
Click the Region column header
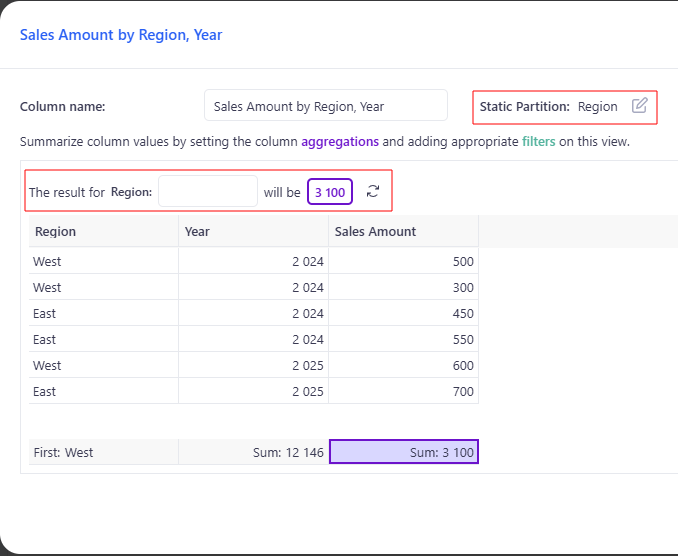coord(104,231)
